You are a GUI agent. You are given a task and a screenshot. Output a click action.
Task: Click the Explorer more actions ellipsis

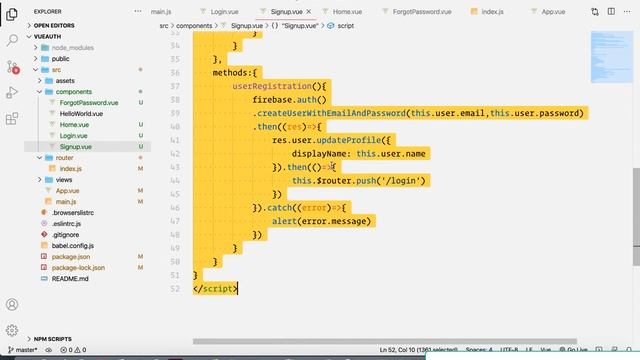click(x=138, y=11)
